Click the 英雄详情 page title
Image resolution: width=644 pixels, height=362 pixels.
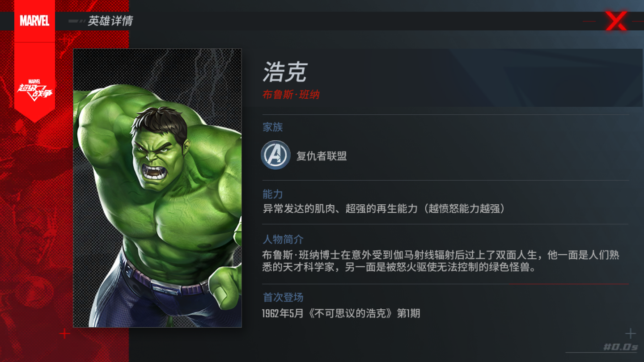click(x=110, y=21)
